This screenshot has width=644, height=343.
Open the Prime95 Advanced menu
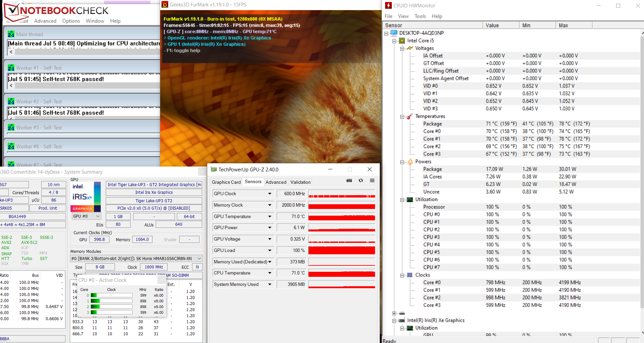tap(45, 21)
